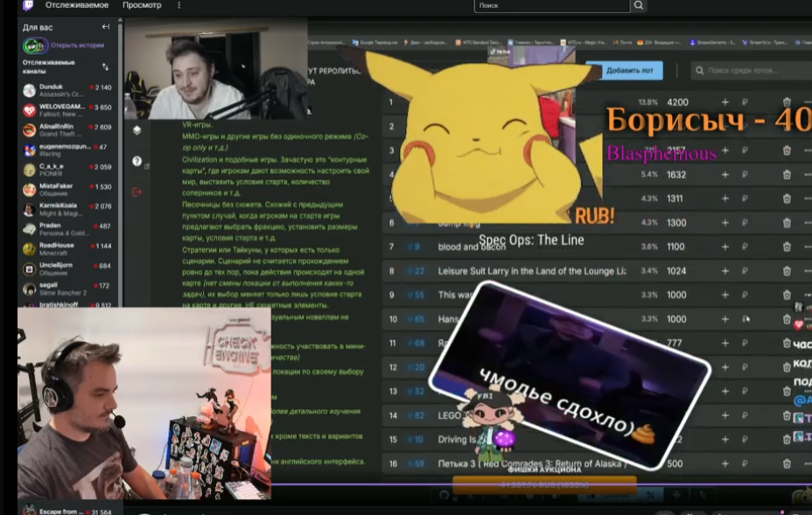Open KarmikKoala channel
The image size is (812, 515).
click(x=67, y=209)
